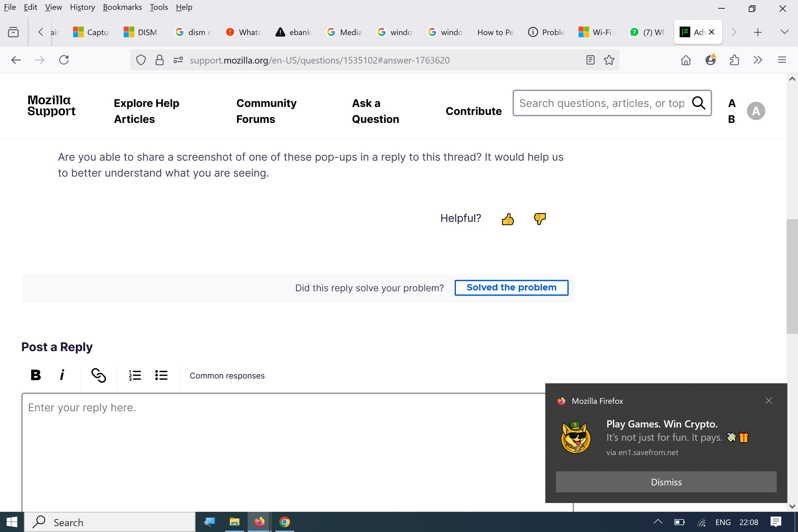
Task: Open Chrome from the Windows taskbar
Action: pyautogui.click(x=284, y=522)
